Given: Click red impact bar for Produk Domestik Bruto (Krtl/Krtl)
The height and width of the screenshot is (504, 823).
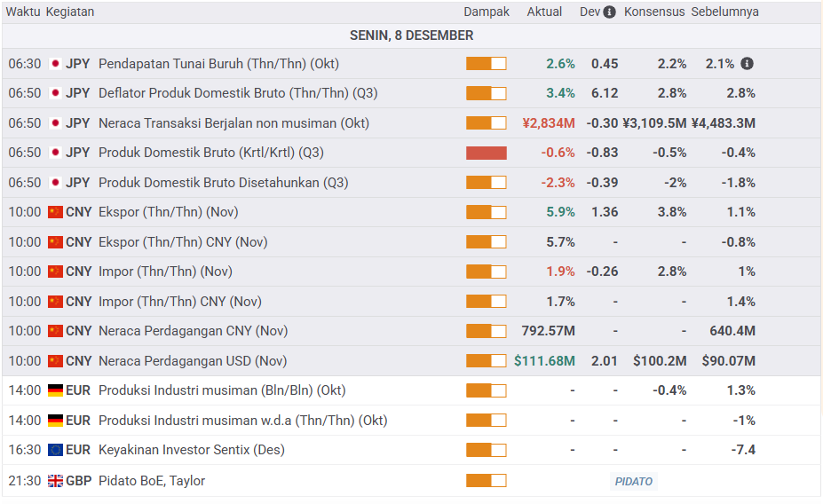Looking at the screenshot, I should (486, 153).
